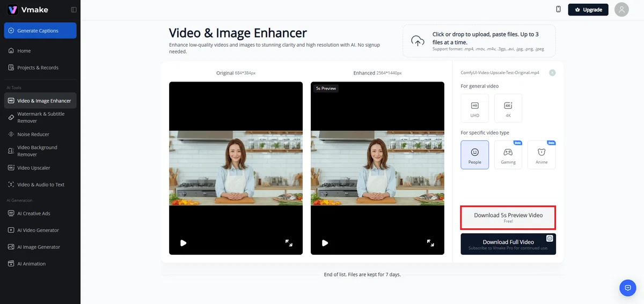Collapse the sidebar using the panel icon
The image size is (644, 304).
[x=74, y=10]
